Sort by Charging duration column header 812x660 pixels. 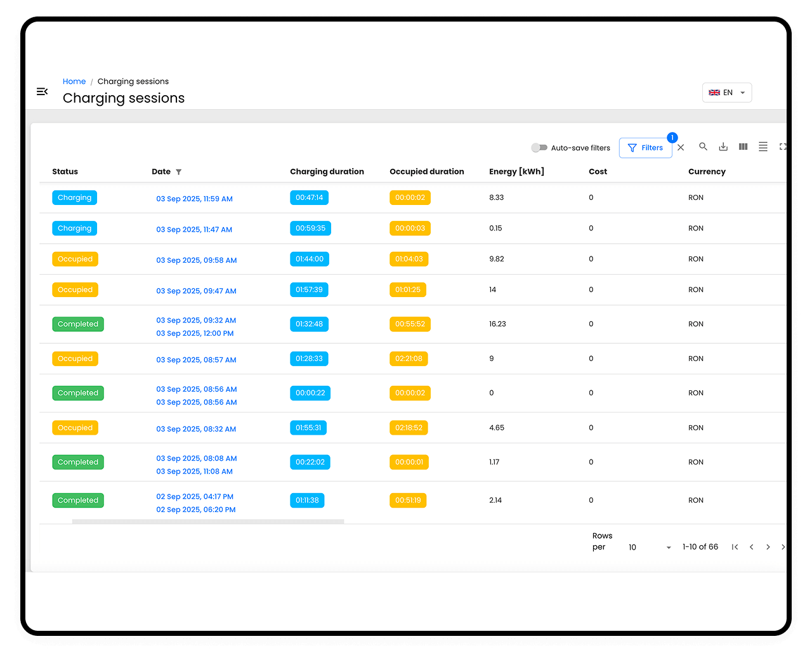click(327, 171)
